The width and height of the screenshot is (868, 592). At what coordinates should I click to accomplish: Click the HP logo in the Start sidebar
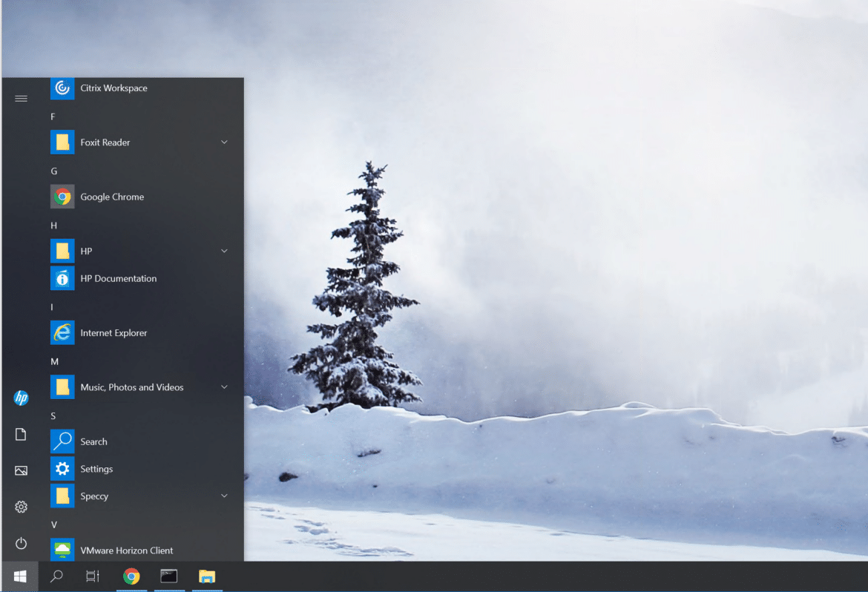(21, 398)
